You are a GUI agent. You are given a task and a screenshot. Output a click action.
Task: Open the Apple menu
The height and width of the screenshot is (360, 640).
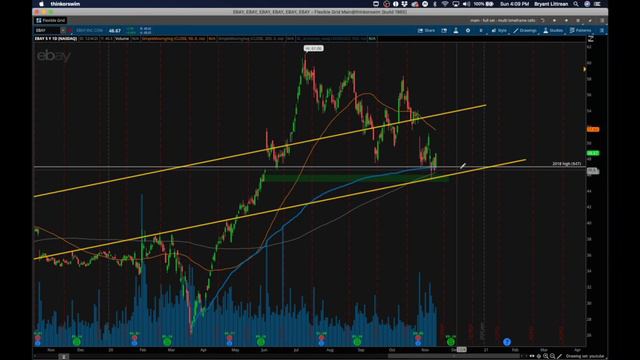(41, 4)
